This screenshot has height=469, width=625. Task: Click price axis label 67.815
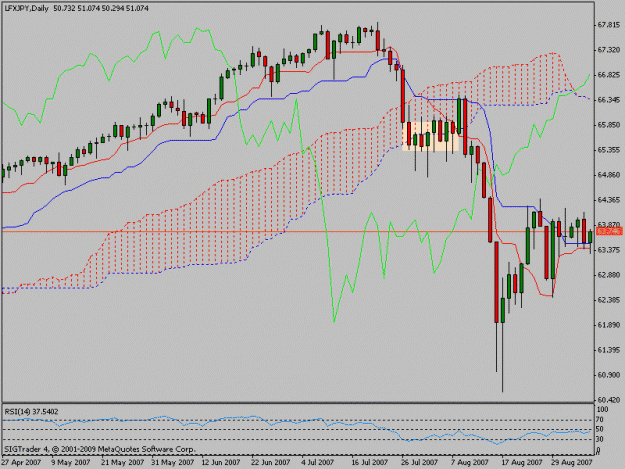[x=609, y=25]
